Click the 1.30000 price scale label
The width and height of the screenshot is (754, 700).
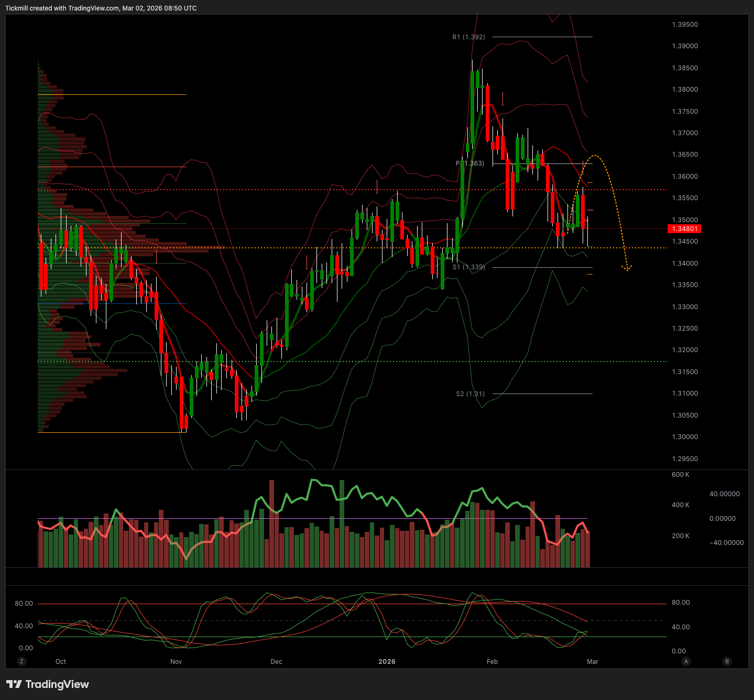tap(685, 437)
